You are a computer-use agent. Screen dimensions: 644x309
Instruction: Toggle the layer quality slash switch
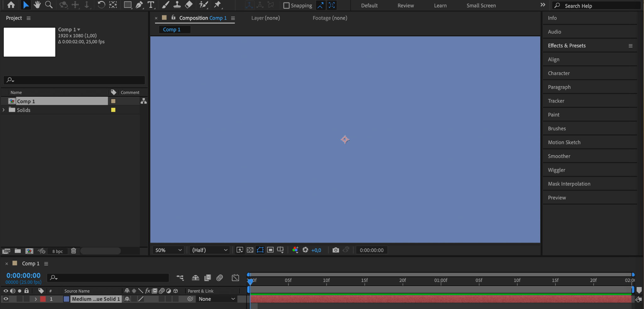(x=141, y=299)
